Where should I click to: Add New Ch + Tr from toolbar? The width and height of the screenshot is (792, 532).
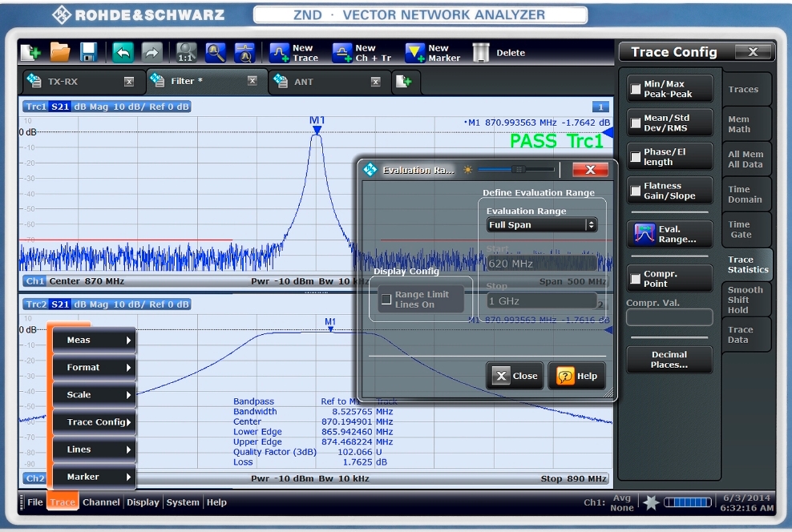[x=362, y=53]
